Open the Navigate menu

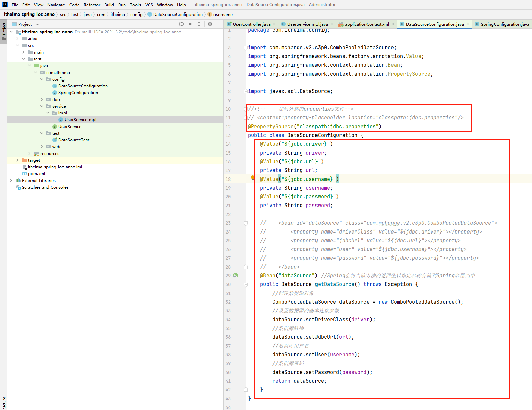point(56,5)
